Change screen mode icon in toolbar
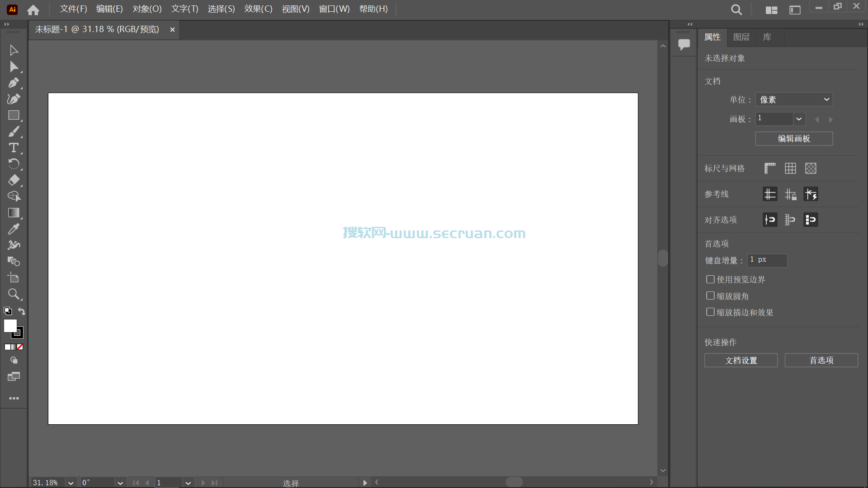This screenshot has height=488, width=868. (x=14, y=376)
